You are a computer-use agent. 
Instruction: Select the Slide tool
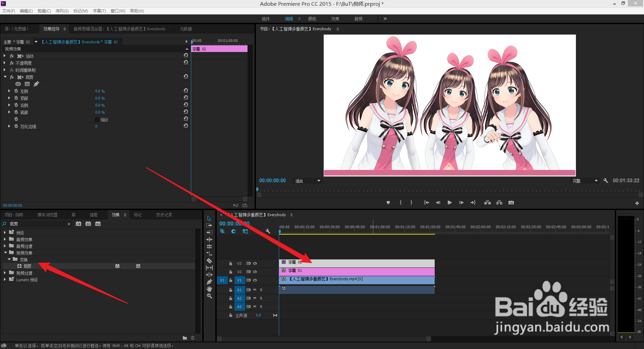point(209,275)
